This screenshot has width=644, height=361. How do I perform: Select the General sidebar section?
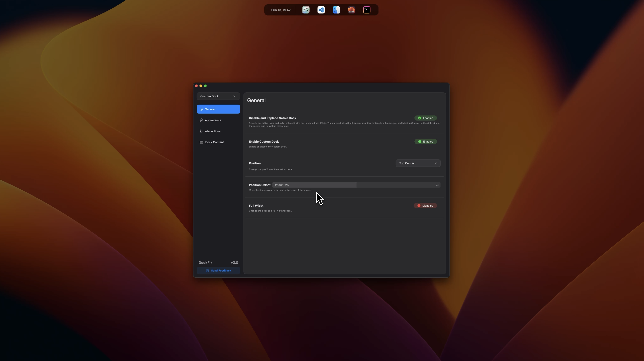tap(218, 109)
